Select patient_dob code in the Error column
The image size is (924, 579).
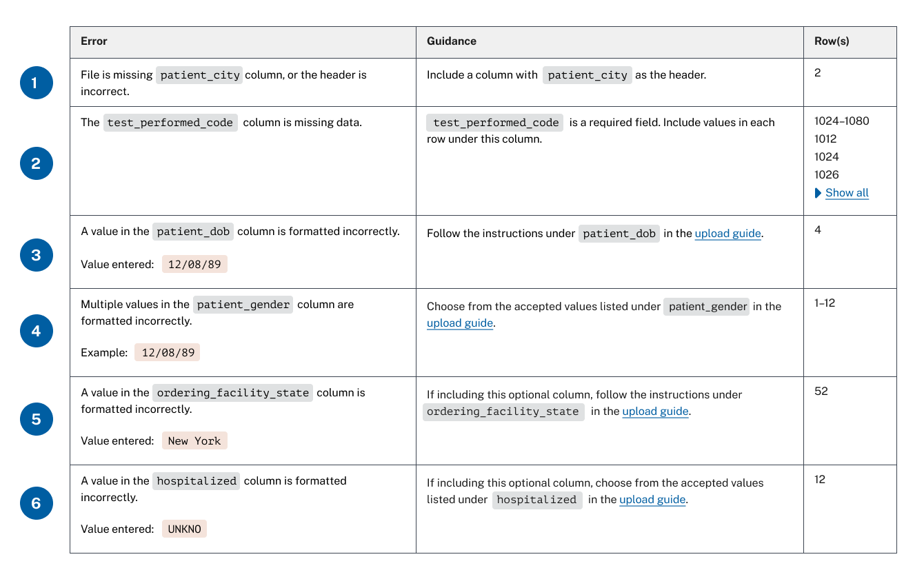[x=193, y=232]
